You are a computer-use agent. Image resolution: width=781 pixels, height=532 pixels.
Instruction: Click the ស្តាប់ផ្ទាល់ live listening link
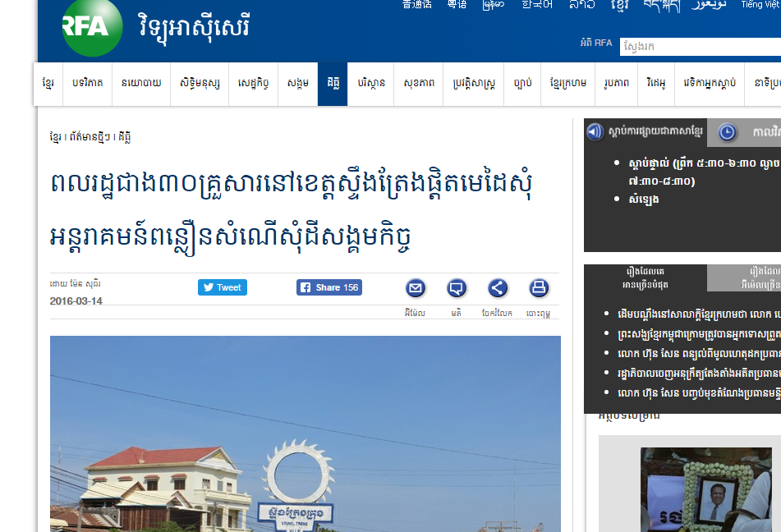pyautogui.click(x=705, y=172)
